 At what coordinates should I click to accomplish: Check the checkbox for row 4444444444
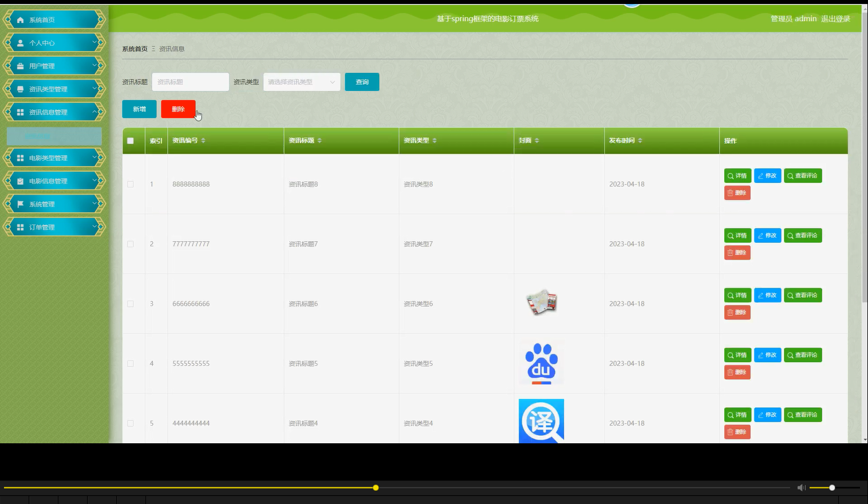[131, 423]
